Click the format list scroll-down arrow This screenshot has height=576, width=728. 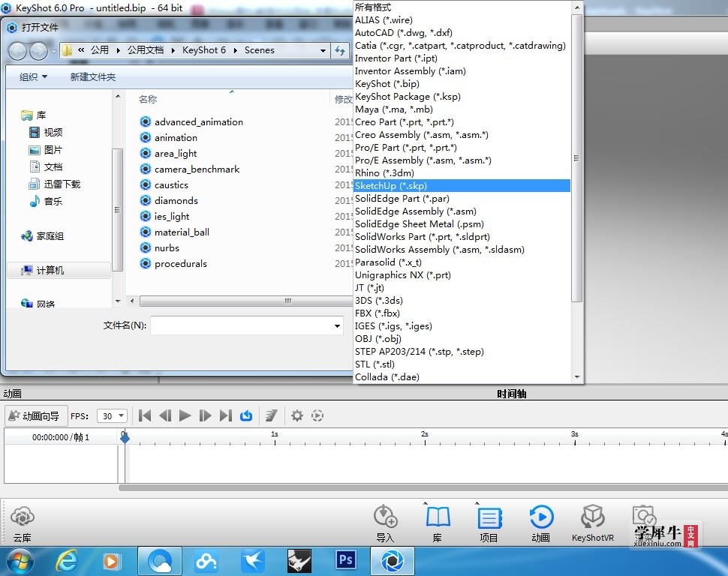pyautogui.click(x=576, y=377)
